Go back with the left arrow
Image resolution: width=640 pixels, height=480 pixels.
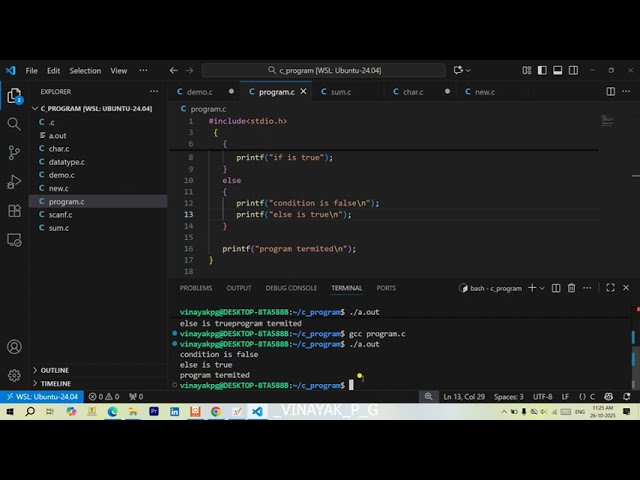[x=173, y=71]
